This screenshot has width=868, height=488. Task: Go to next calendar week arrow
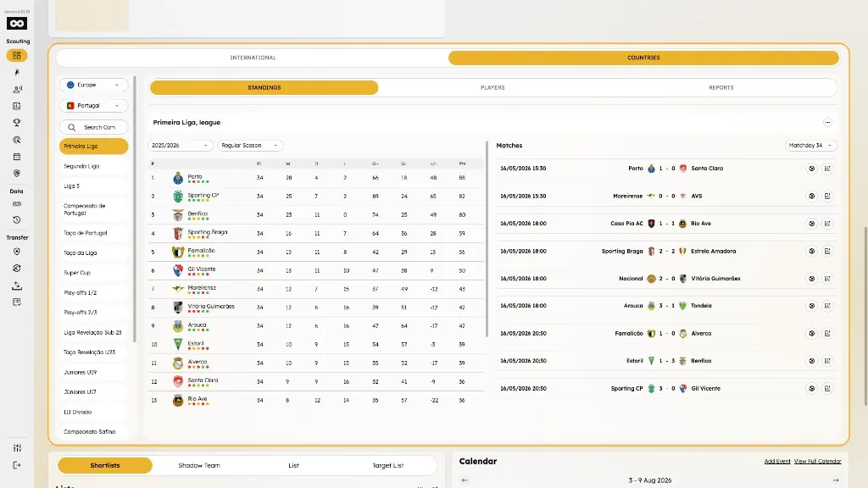pyautogui.click(x=835, y=480)
